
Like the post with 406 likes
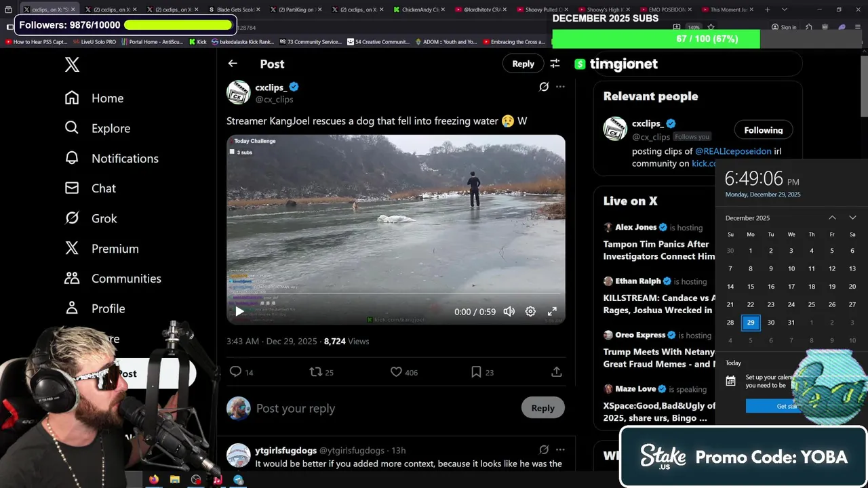coord(396,371)
